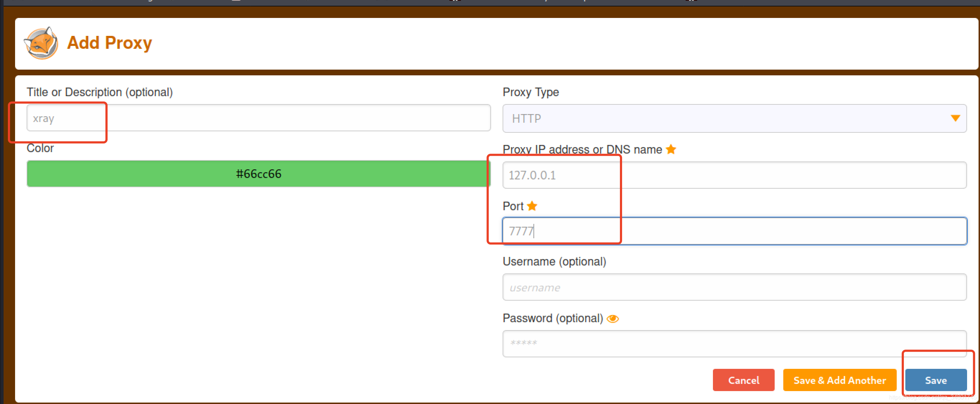Screen dimensions: 980x404
Task: Open the Proxy Type HTTP dropdown
Action: tap(733, 118)
